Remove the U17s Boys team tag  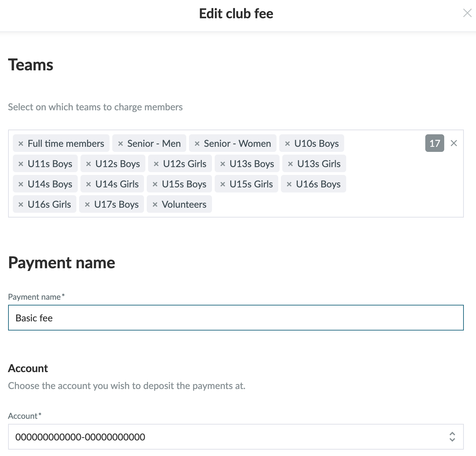click(x=87, y=204)
